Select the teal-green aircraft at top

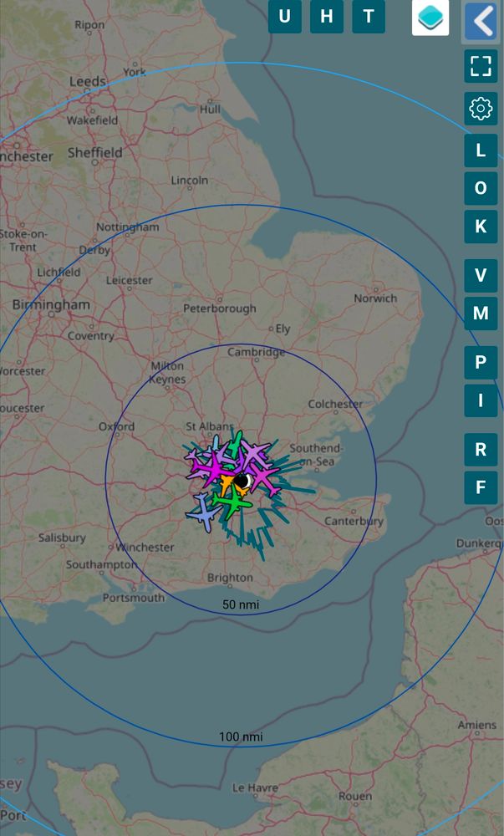coord(234,444)
